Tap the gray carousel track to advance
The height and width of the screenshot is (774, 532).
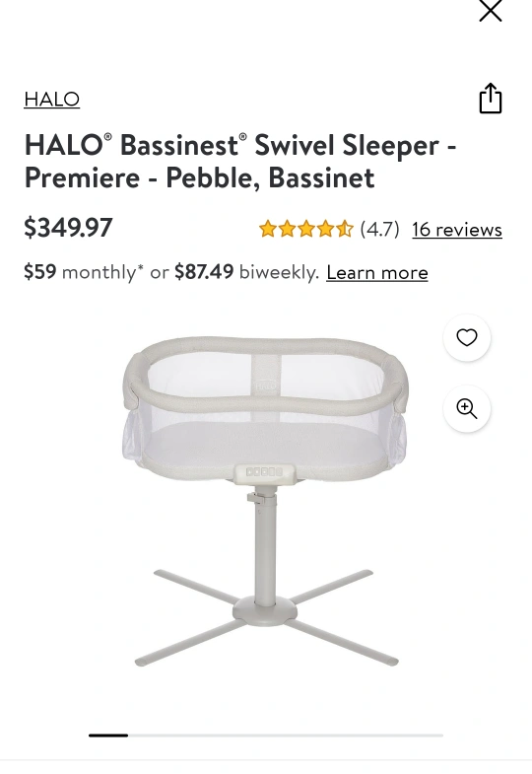tap(286, 736)
